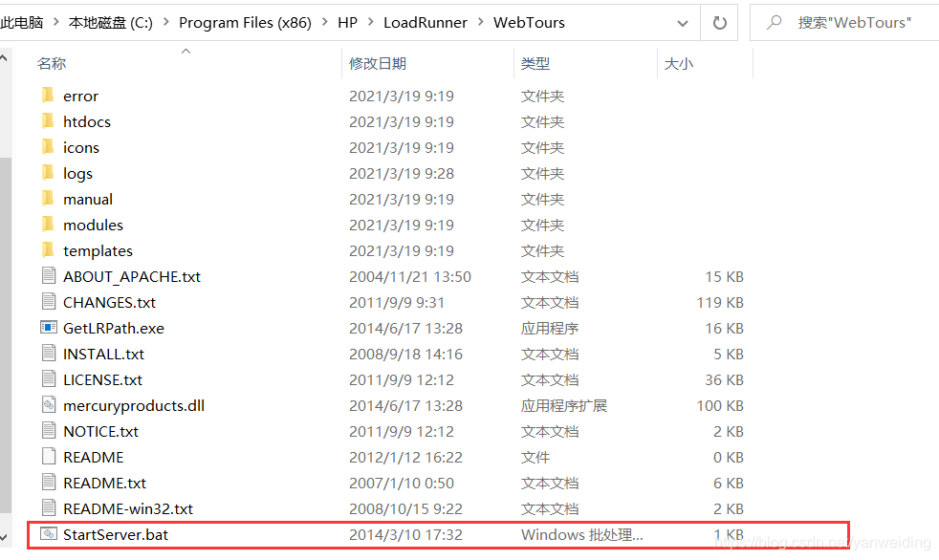
Task: Click the navigation pane scrollbar thumb
Action: click(5, 335)
